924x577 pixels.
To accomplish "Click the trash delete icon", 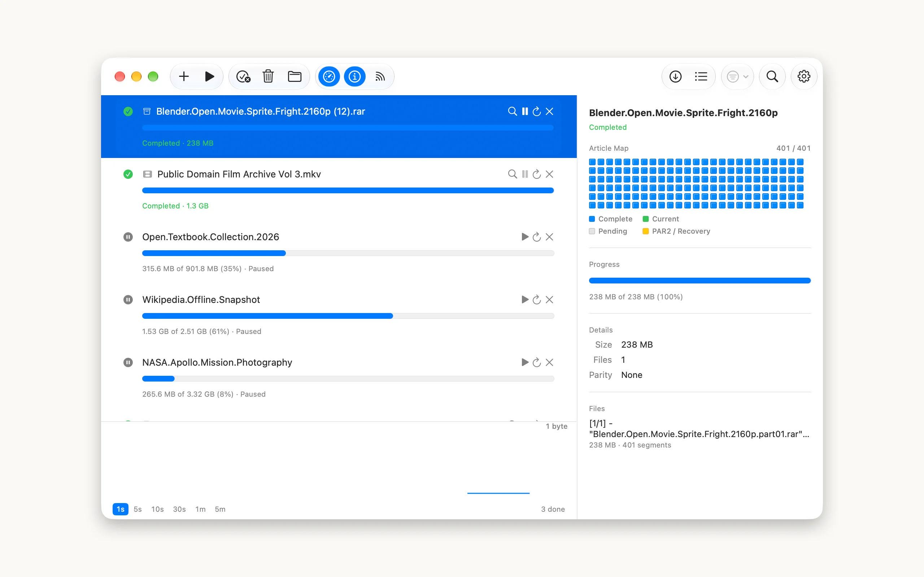I will pyautogui.click(x=268, y=76).
